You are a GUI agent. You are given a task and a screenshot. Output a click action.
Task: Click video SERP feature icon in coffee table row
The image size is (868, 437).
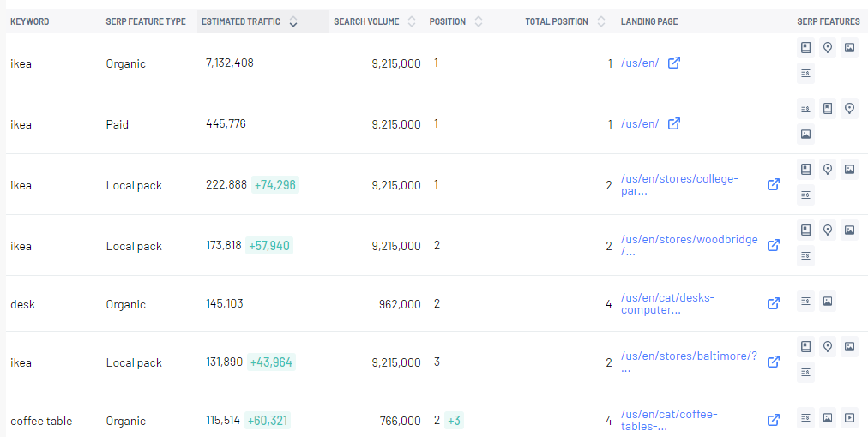[x=849, y=417]
